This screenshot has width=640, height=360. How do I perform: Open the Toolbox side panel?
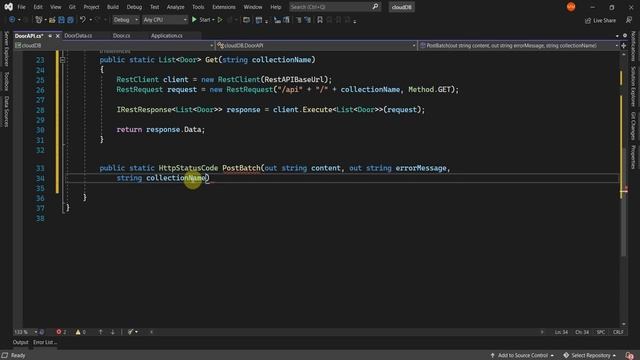(6, 81)
